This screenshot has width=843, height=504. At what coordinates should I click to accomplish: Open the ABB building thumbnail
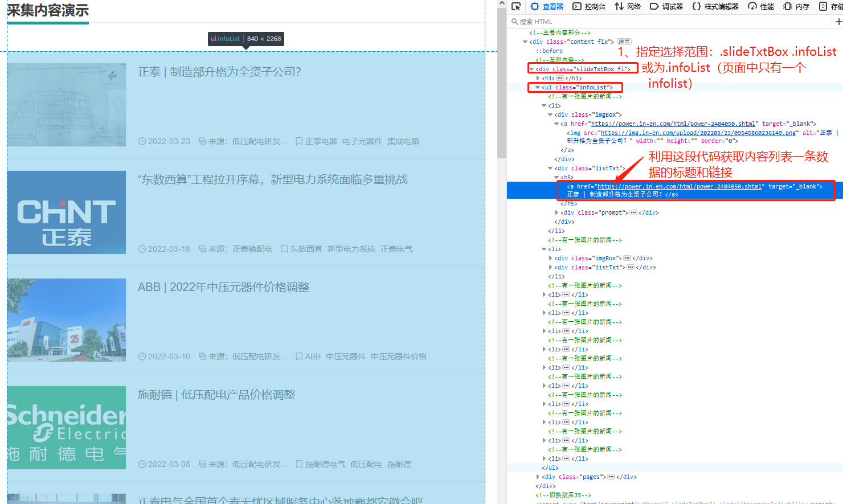click(67, 320)
